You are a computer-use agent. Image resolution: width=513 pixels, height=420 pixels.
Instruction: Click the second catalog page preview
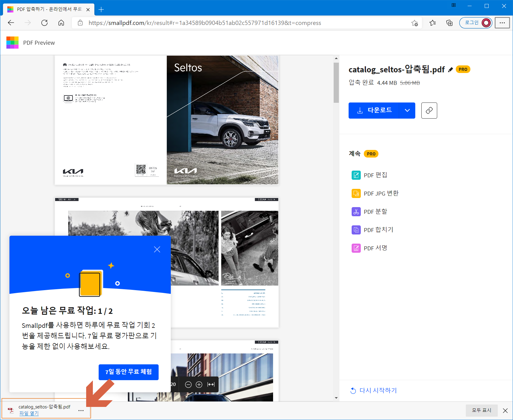pyautogui.click(x=167, y=262)
